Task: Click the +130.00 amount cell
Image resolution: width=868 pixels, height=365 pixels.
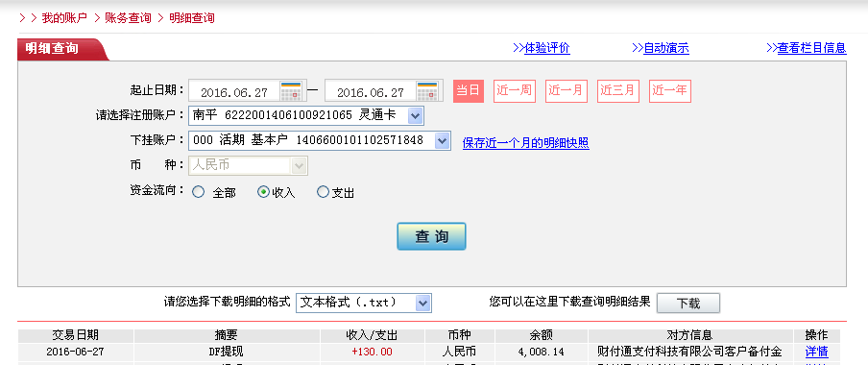Action: click(372, 352)
